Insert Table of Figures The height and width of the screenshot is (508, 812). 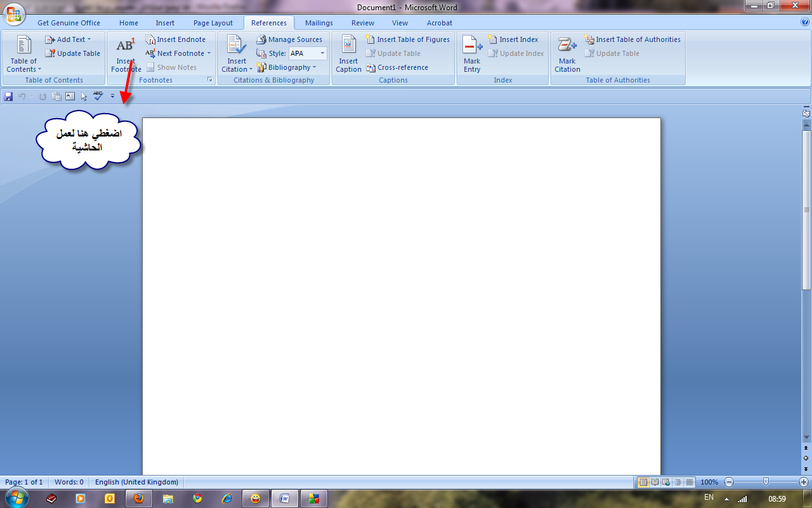click(x=407, y=39)
